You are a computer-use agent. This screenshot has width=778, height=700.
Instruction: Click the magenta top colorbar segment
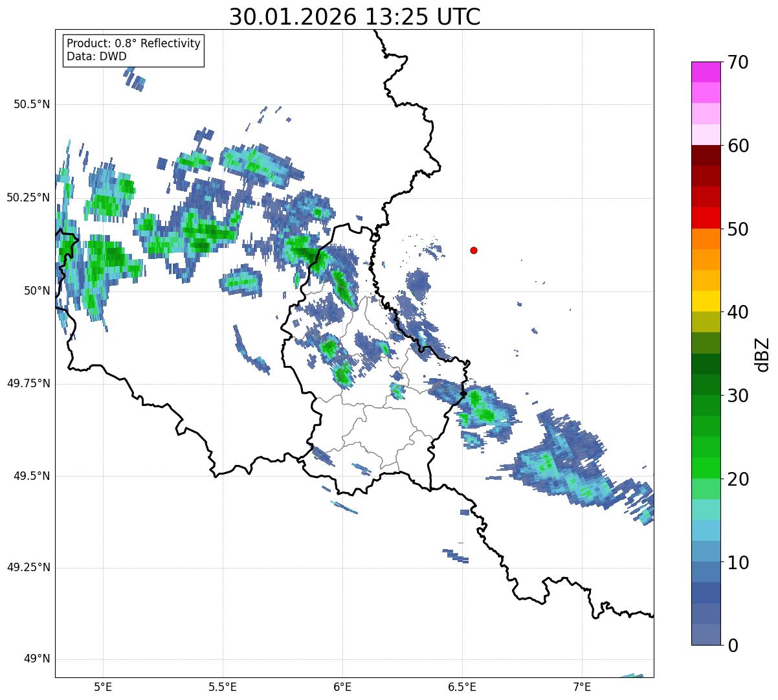tap(706, 72)
